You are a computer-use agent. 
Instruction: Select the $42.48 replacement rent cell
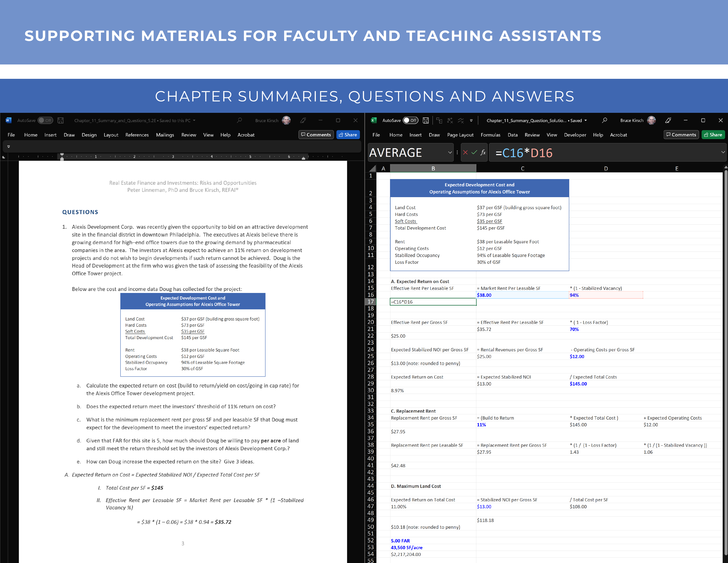tap(433, 466)
